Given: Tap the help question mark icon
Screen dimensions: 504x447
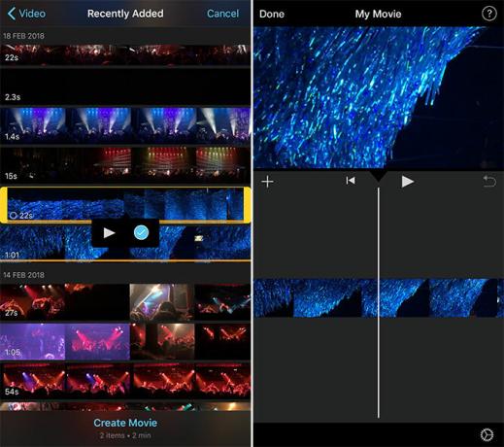Looking at the screenshot, I should 488,14.
